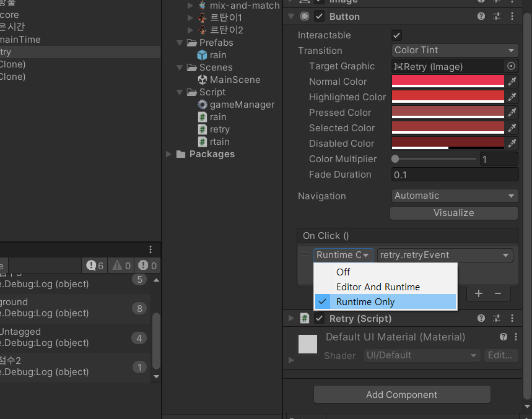Expand the mix-and-match asset
532x419 pixels.
(x=190, y=6)
